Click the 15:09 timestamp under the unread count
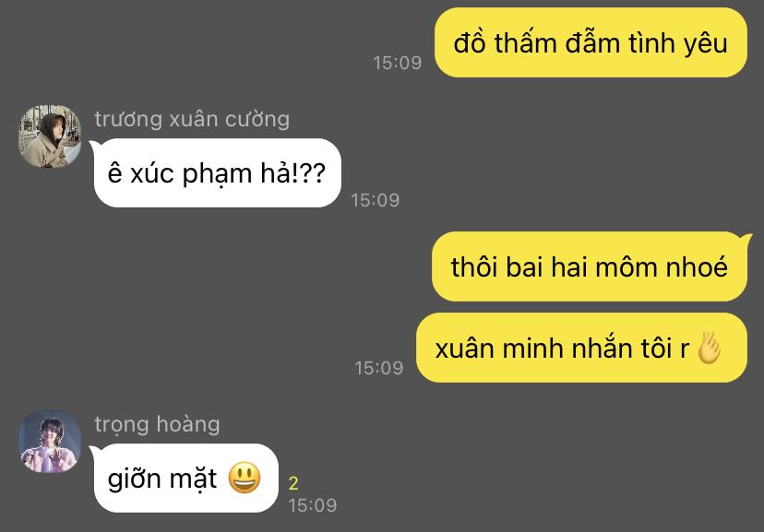This screenshot has height=532, width=764. tap(312, 505)
